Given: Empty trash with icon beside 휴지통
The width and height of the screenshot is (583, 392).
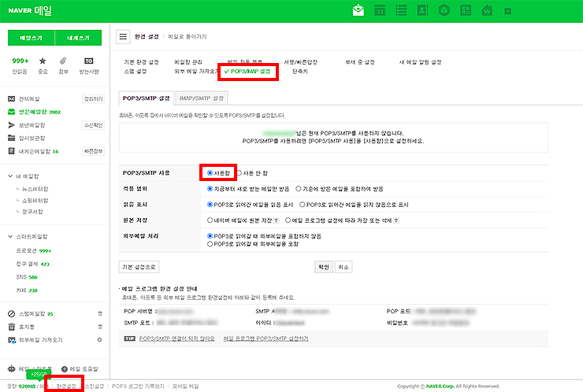Looking at the screenshot, I should (100, 327).
